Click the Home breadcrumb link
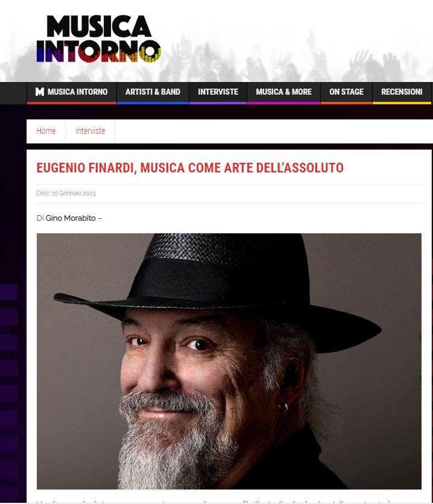433x504 pixels. tap(46, 131)
